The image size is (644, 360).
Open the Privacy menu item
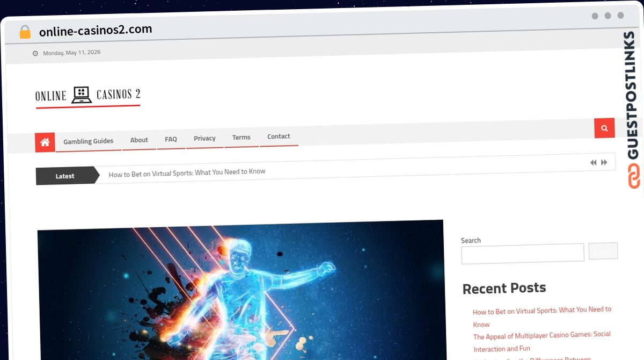click(x=204, y=139)
